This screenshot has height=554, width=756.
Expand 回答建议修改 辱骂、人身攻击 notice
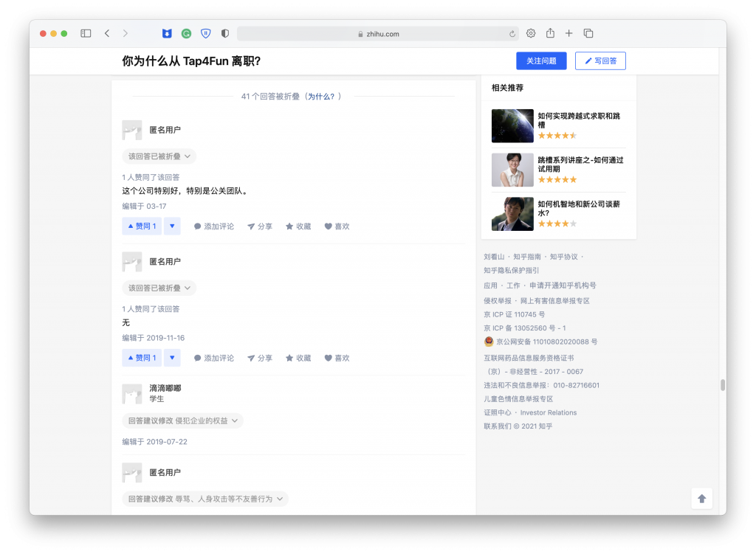[x=205, y=499]
